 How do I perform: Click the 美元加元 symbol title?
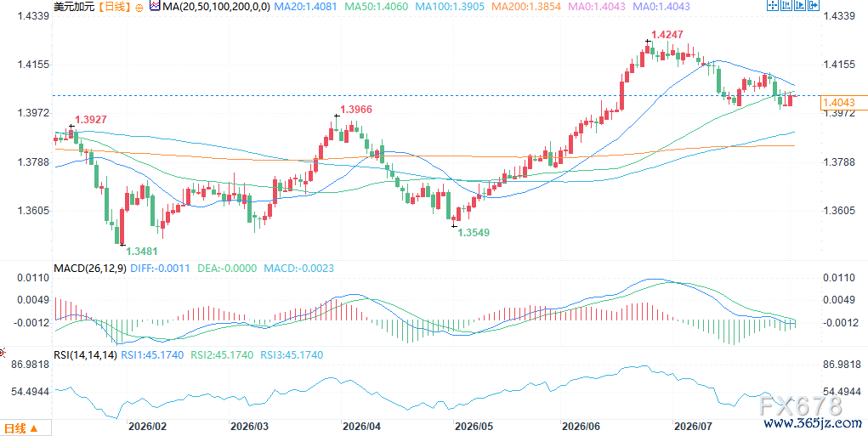(74, 7)
